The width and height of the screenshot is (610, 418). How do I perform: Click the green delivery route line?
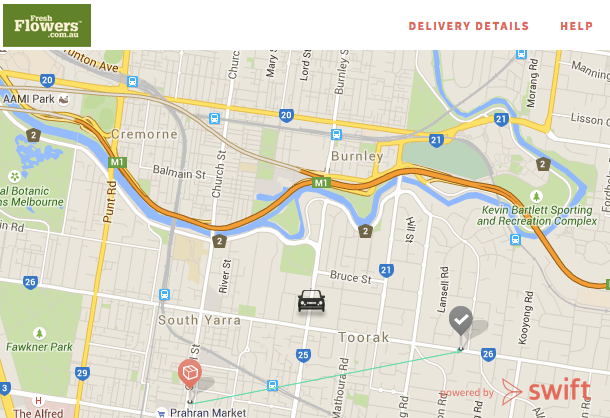click(x=325, y=377)
